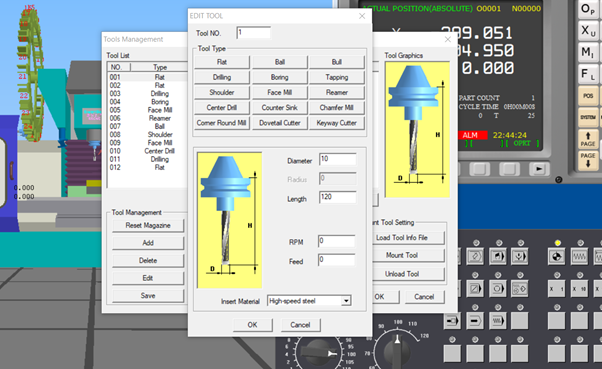The height and width of the screenshot is (369, 602).
Task: Click the PAGE up arrow key
Action: tap(588, 139)
